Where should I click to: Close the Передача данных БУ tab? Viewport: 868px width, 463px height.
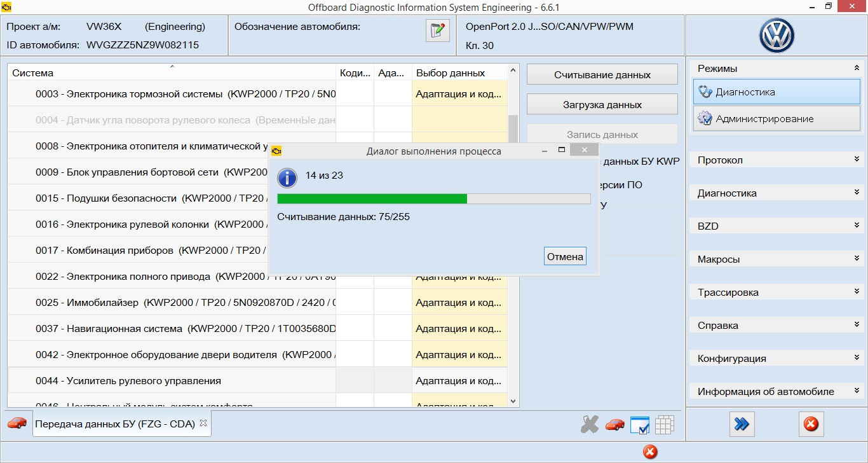(203, 423)
